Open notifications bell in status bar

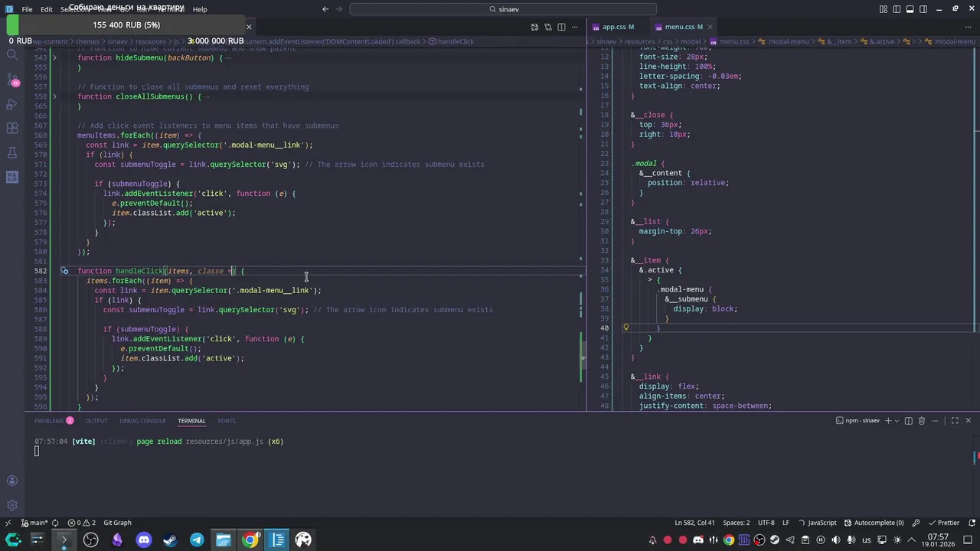coord(970,523)
